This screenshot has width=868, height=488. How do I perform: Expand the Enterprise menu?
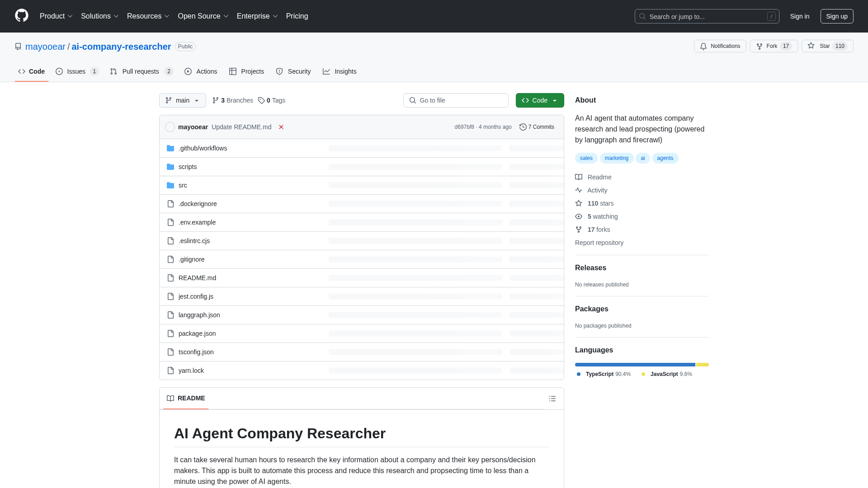pos(257,16)
